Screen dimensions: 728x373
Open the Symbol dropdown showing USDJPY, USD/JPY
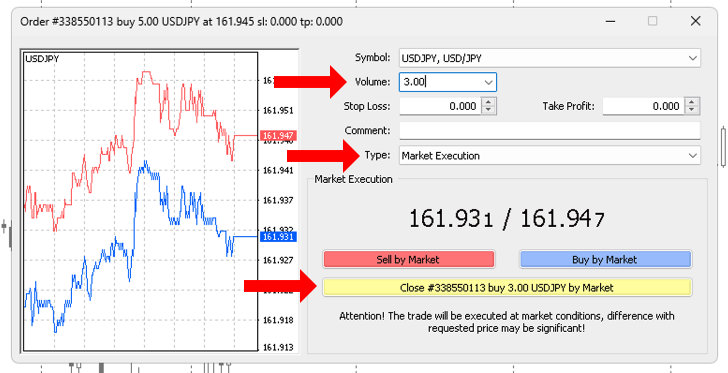coord(549,58)
